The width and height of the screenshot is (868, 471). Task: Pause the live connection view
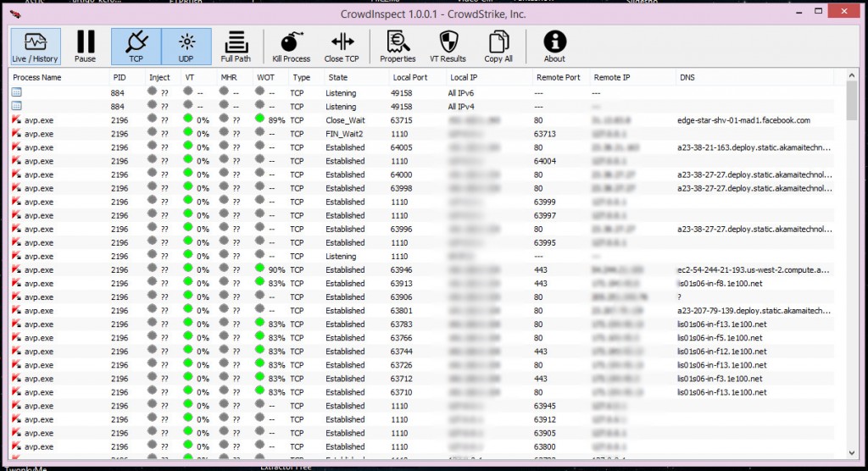click(x=86, y=47)
